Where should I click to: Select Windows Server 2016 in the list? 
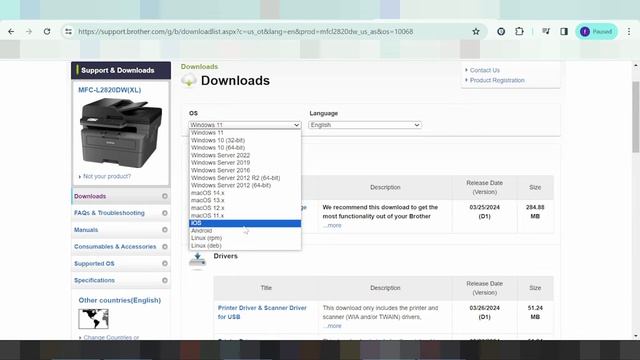(x=245, y=170)
